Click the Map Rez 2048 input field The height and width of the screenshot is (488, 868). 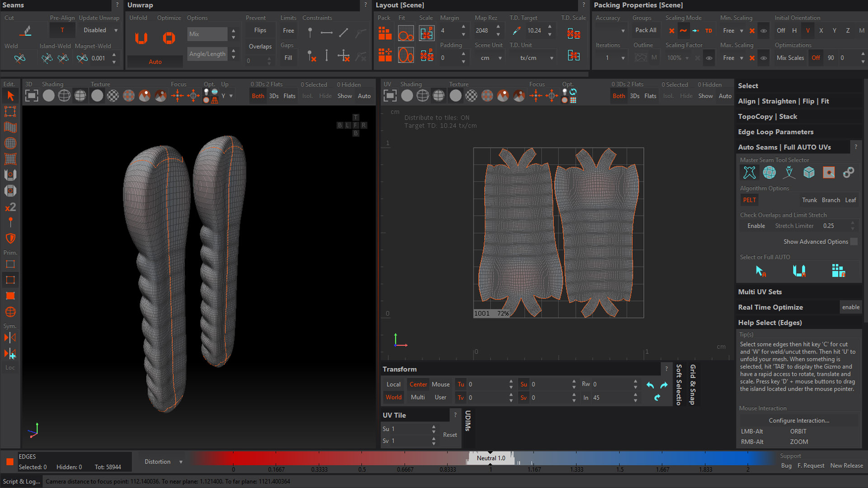click(482, 31)
